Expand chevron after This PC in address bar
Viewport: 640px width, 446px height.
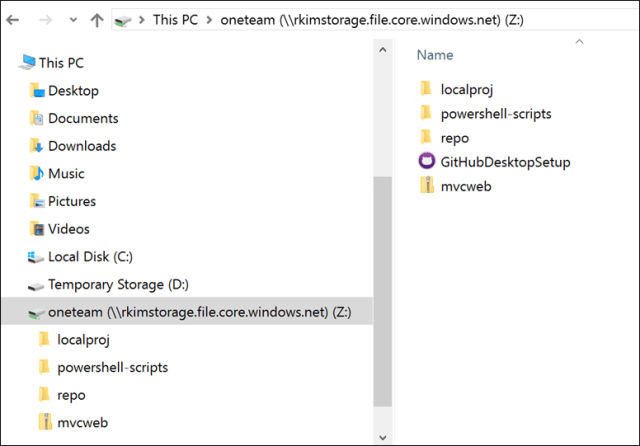[x=209, y=20]
